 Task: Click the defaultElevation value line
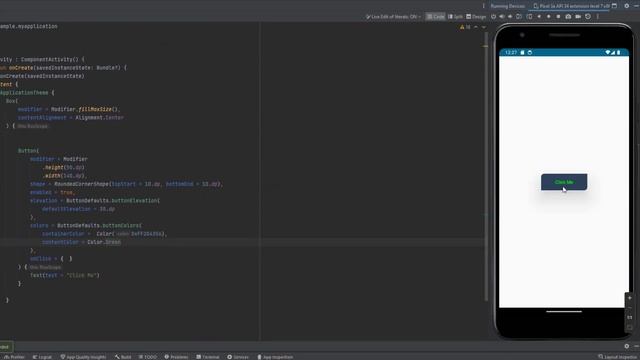pyautogui.click(x=78, y=209)
